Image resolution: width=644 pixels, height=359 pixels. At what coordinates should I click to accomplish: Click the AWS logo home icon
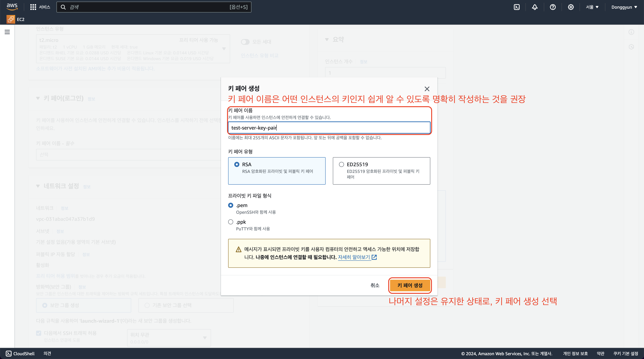tap(12, 7)
